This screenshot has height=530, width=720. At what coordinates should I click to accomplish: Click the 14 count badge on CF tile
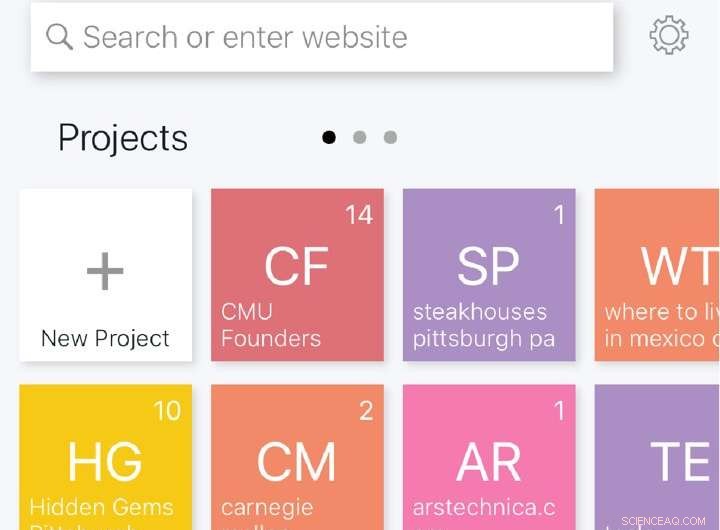click(359, 214)
